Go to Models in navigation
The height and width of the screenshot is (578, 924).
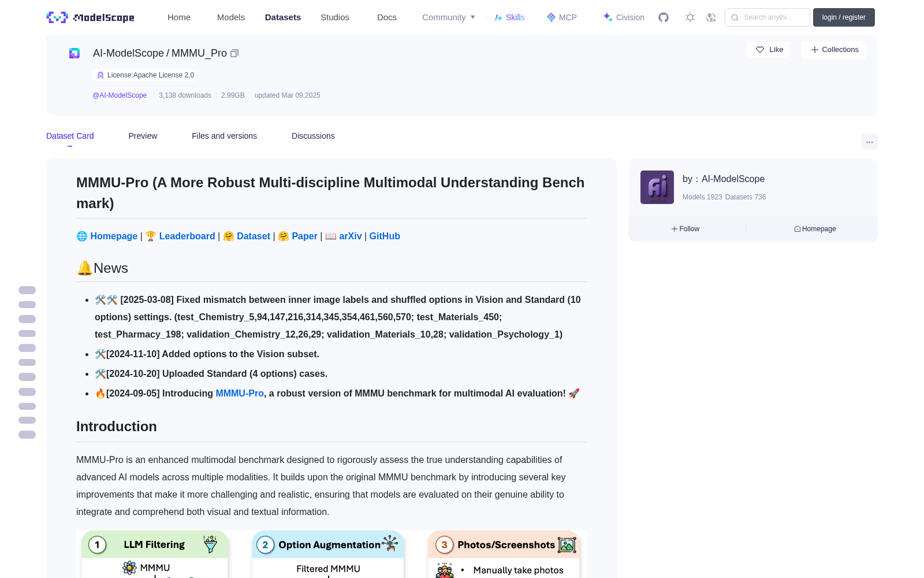pyautogui.click(x=231, y=17)
